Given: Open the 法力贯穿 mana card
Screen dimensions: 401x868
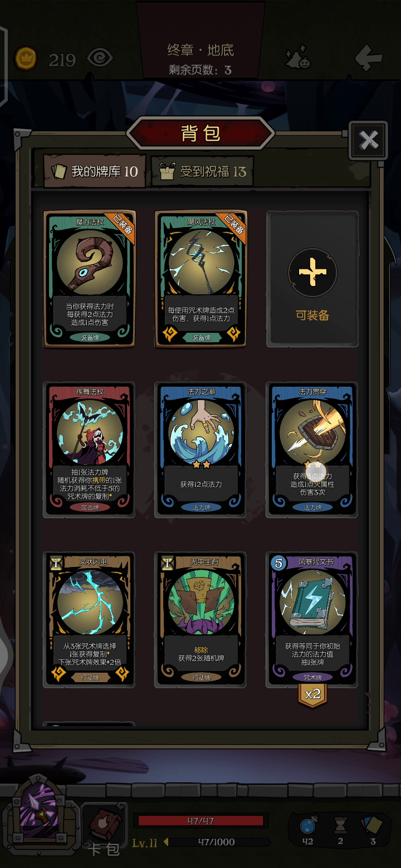Looking at the screenshot, I should click(x=312, y=450).
